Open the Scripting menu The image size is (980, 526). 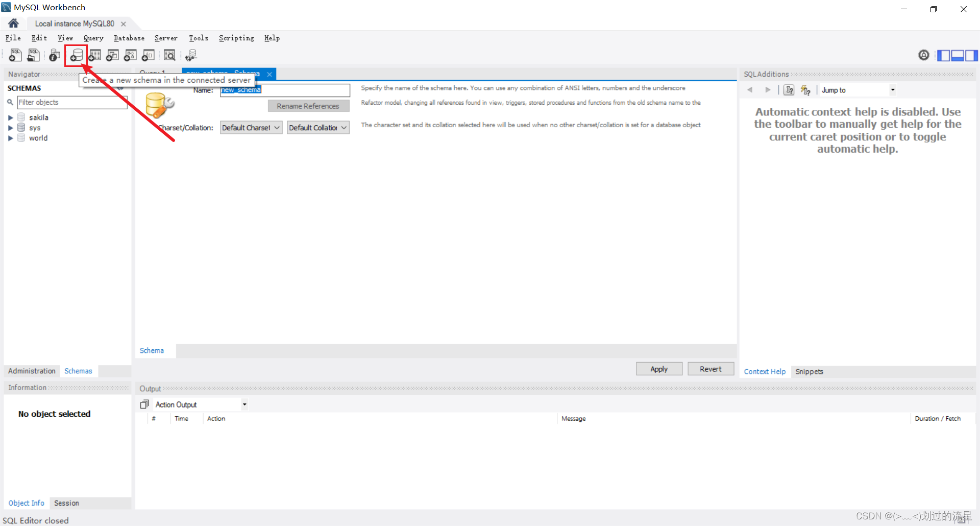tap(236, 38)
